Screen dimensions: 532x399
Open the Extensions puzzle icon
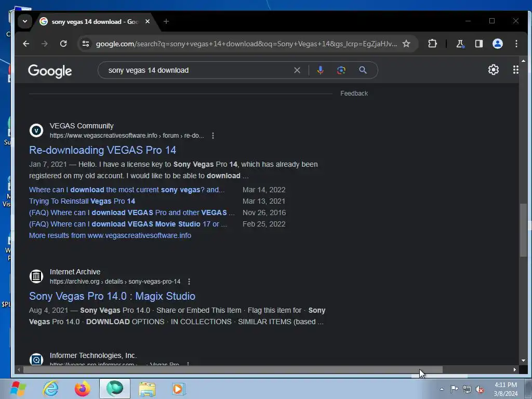point(432,44)
